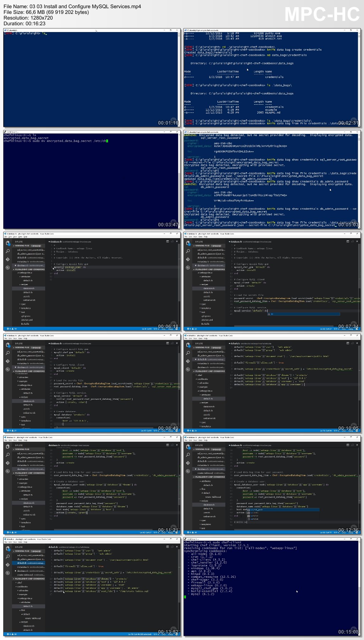Click Debug icon in the 00:12:36 VS Code frame

[188, 471]
